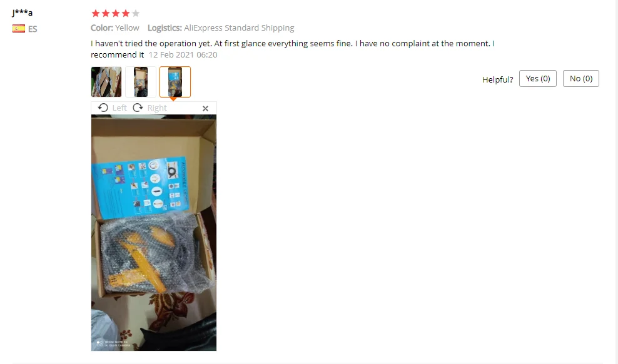Open the first review photo thumbnail
This screenshot has height=364, width=618.
click(106, 82)
